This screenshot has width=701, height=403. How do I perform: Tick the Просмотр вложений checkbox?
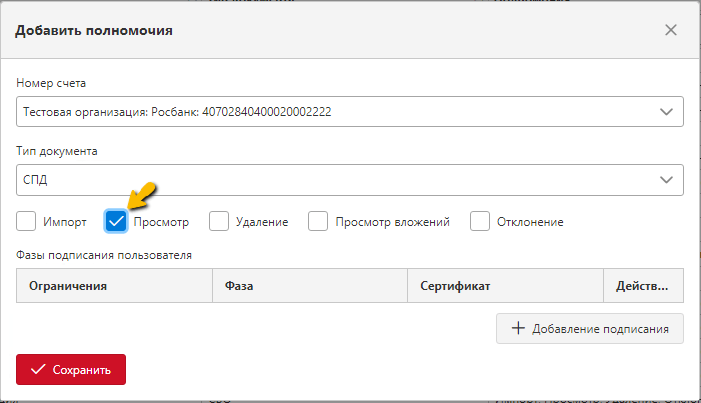(x=318, y=221)
